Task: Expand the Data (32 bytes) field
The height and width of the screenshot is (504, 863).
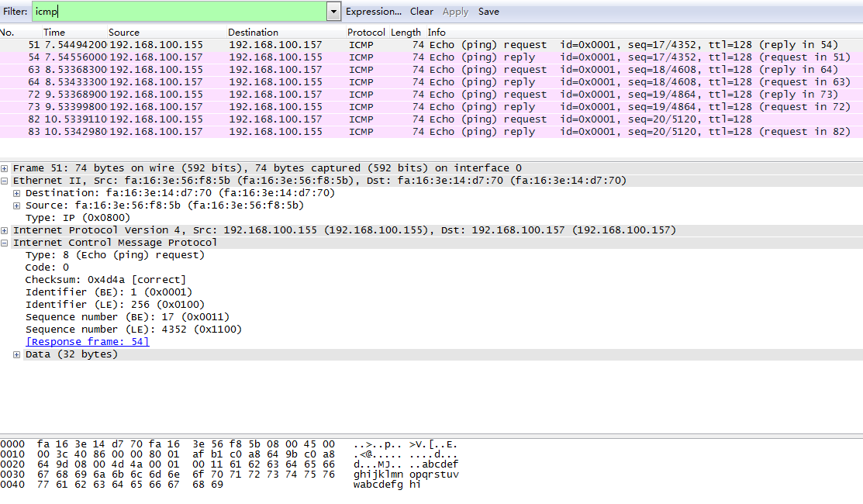Action: click(x=17, y=354)
